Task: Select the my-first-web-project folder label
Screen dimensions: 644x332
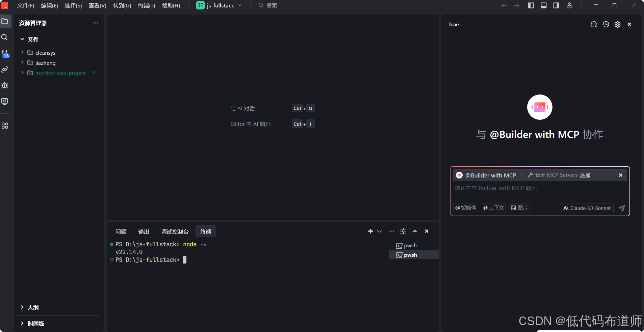Action: (60, 73)
